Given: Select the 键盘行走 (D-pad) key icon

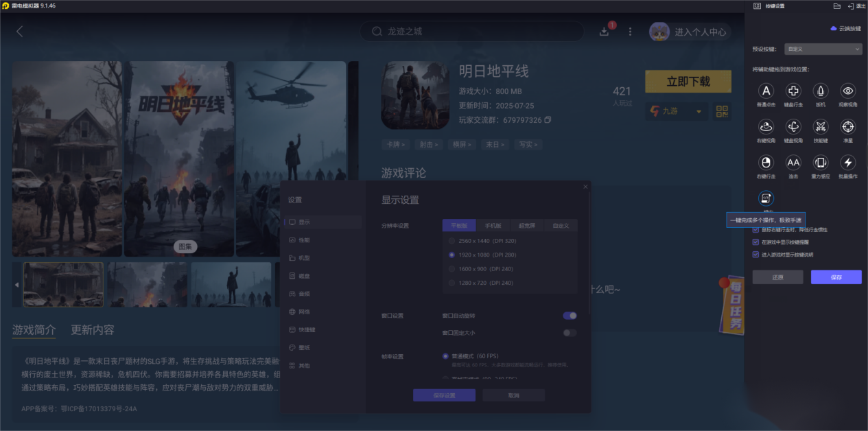Looking at the screenshot, I should [793, 91].
